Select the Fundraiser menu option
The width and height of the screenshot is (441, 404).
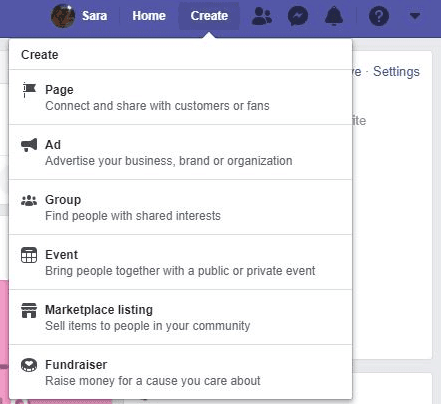tap(180, 372)
